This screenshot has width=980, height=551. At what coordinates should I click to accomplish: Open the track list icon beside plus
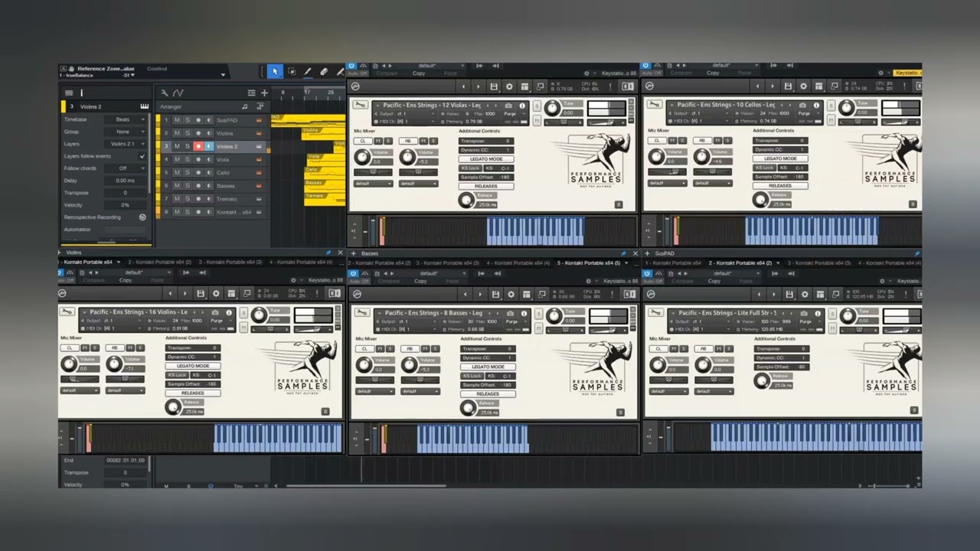point(253,93)
